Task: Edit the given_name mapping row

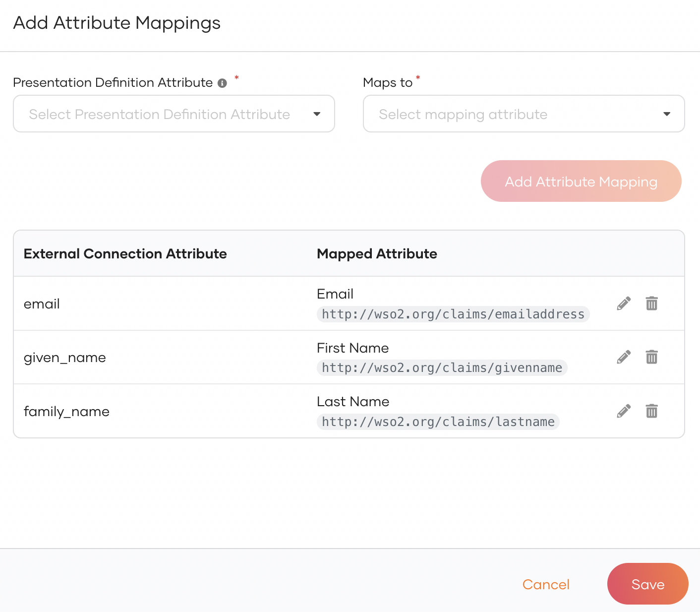Action: [624, 357]
